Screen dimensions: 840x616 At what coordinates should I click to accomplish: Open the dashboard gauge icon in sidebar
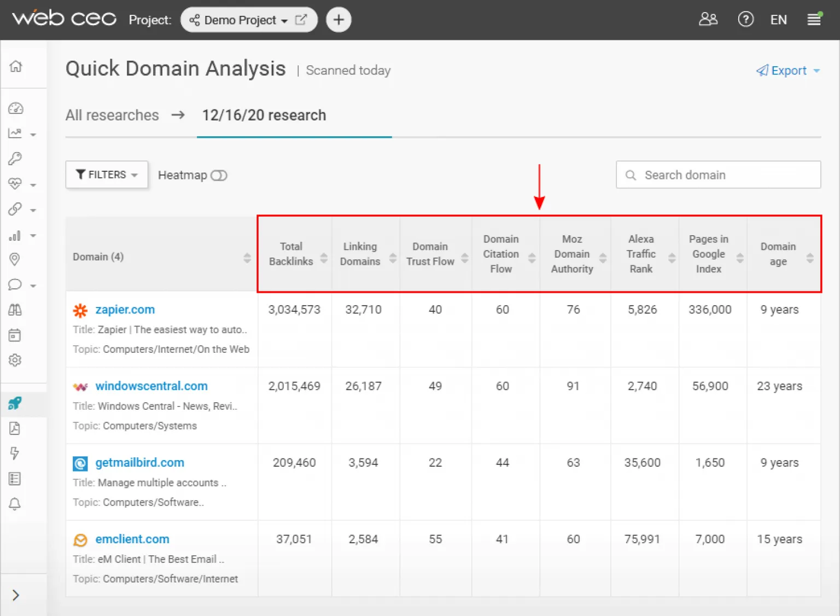[16, 108]
